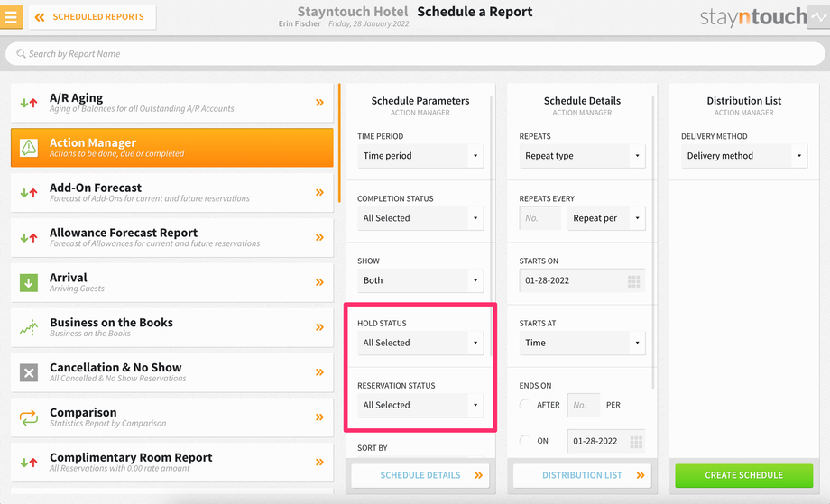Open Business on the Books double chevron
830x504 pixels.
(319, 327)
